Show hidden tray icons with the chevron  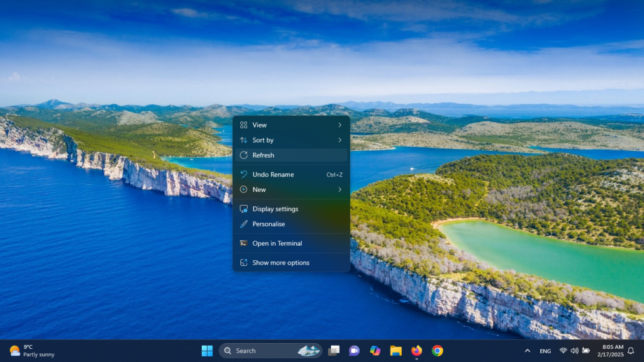point(527,351)
